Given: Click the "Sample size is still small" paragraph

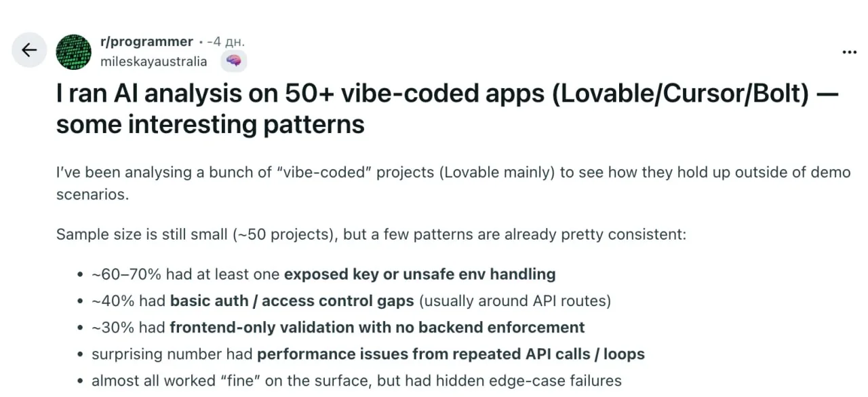Looking at the screenshot, I should point(371,235).
